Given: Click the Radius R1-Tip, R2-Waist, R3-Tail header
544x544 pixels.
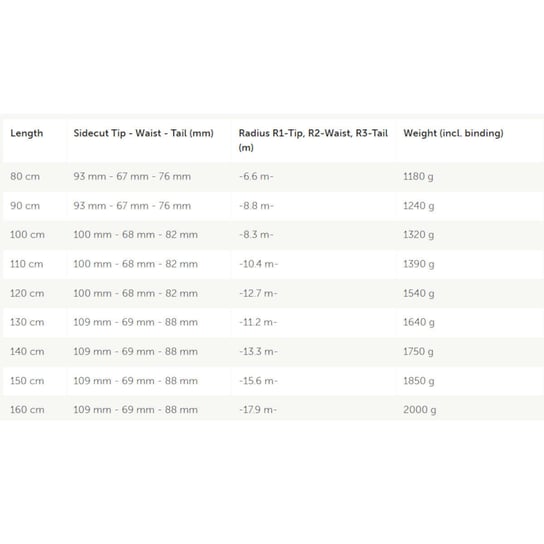Looking at the screenshot, I should 313,140.
